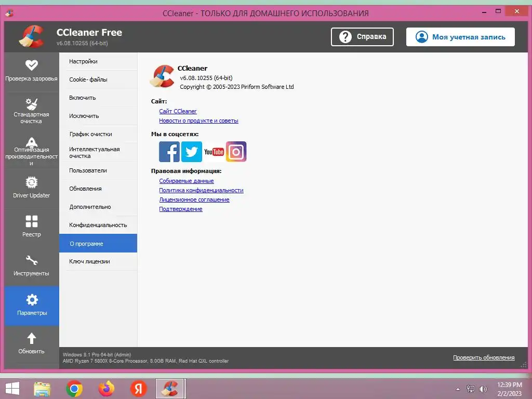The height and width of the screenshot is (399, 532).
Task: Click the Windows 8.1 Pro 64-bit status text
Action: pos(97,354)
